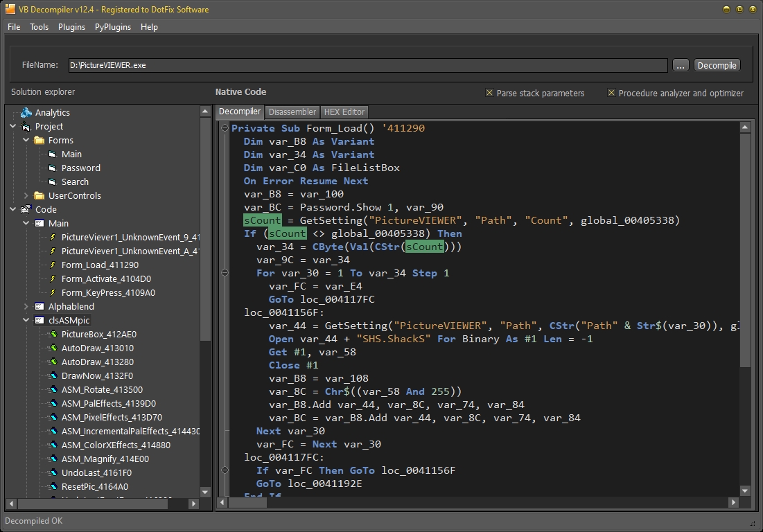Toggle Procedure analyzer and optimizer checkbox
The image size is (763, 532).
pos(612,92)
